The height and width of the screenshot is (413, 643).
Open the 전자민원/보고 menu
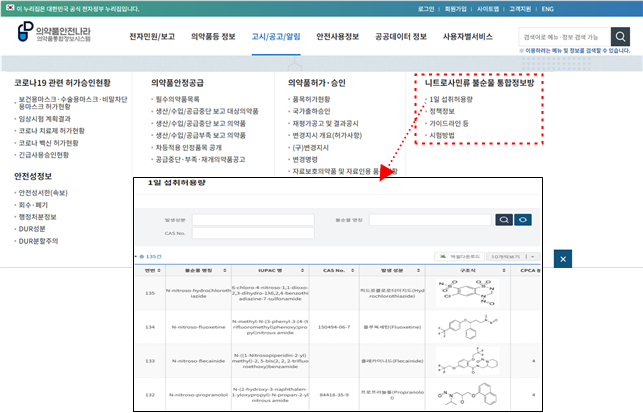tap(152, 37)
